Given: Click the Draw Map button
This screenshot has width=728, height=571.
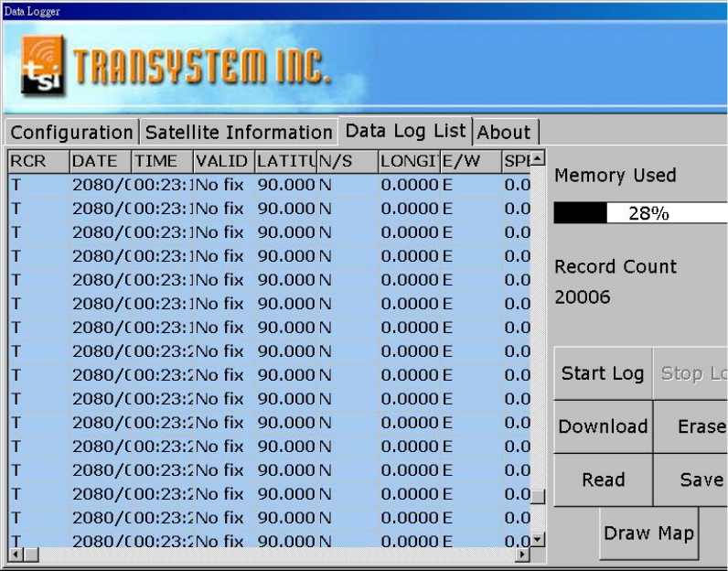Looking at the screenshot, I should pyautogui.click(x=648, y=533).
